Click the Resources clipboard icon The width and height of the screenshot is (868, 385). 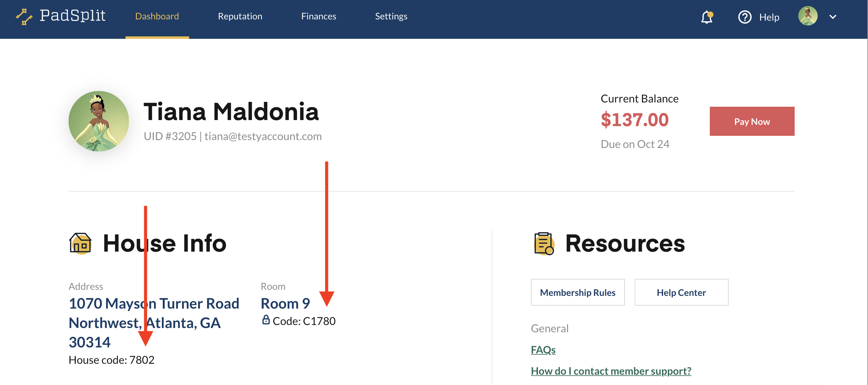click(x=544, y=243)
